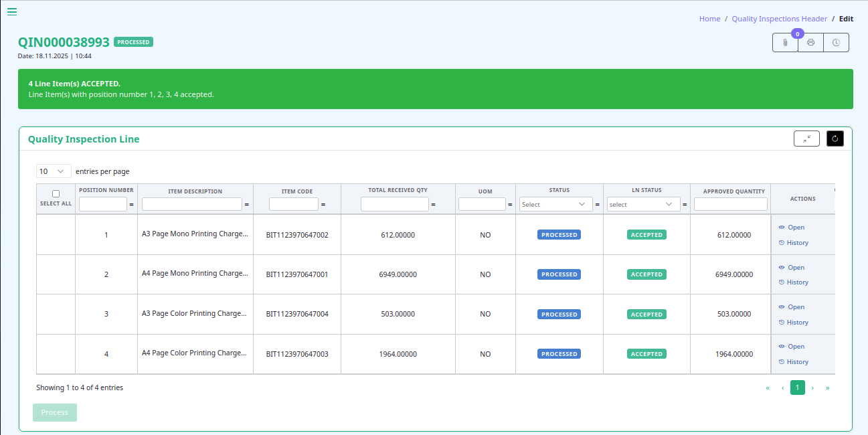Open the LN Status filter dropdown
This screenshot has width=868, height=435.
point(643,204)
